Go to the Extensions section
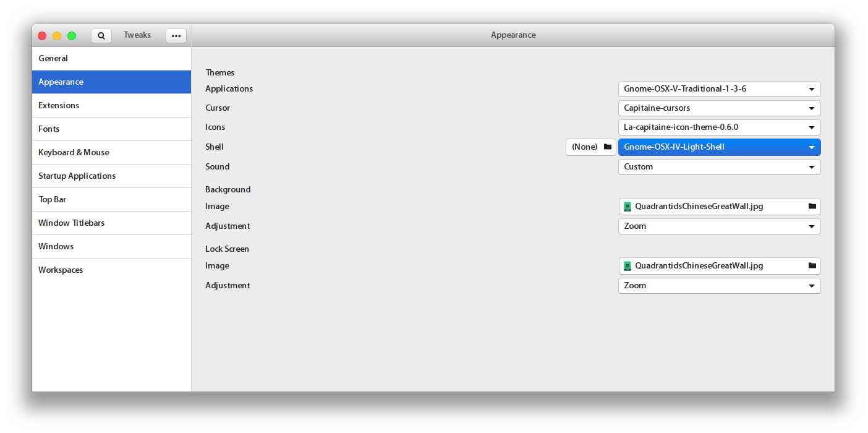 [59, 106]
